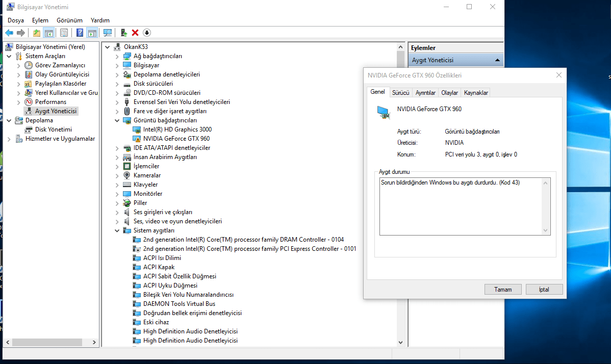This screenshot has height=364, width=611.
Task: Expand Hizmetler ve Uygulamalar node
Action: 9,139
